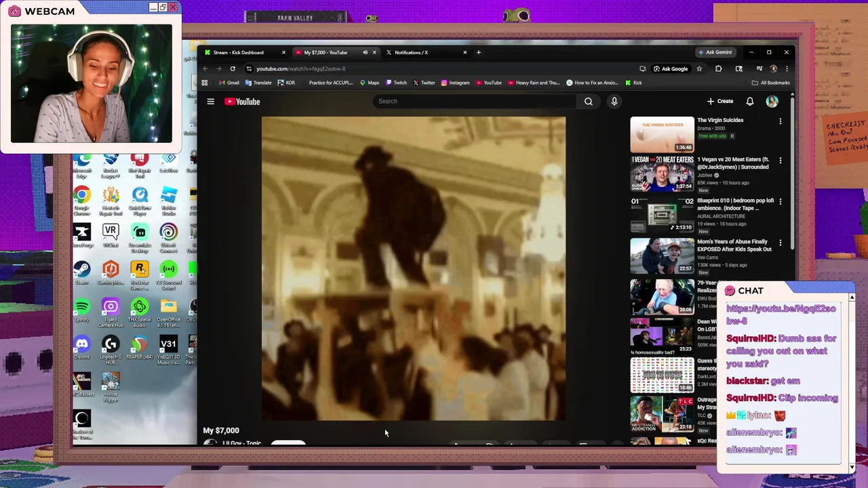Select the OpenOffice folder icon
This screenshot has width=868, height=488.
(168, 312)
